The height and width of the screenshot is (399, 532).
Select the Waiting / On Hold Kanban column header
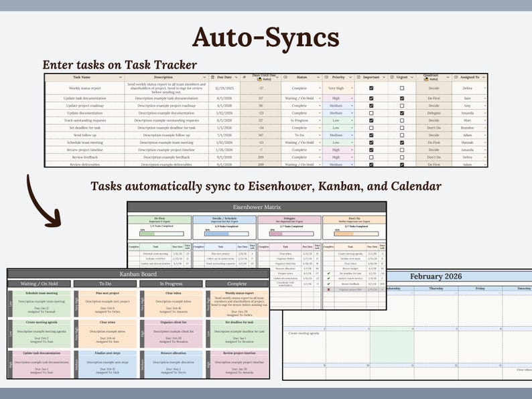click(40, 284)
